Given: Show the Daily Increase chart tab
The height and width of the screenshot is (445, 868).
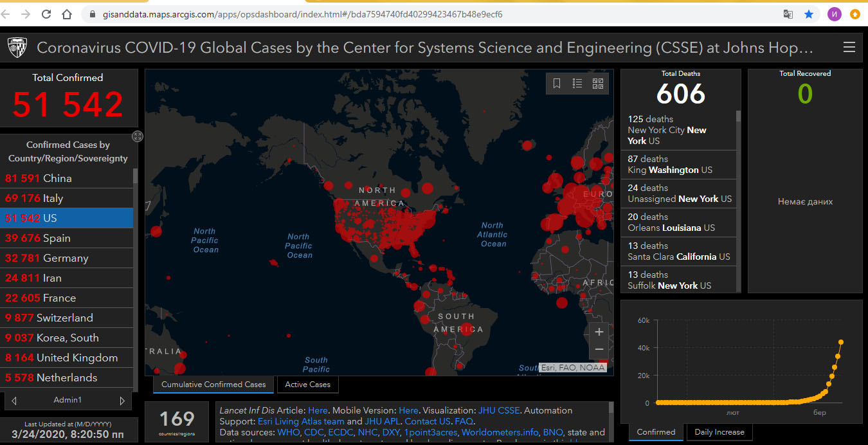Looking at the screenshot, I should [719, 432].
